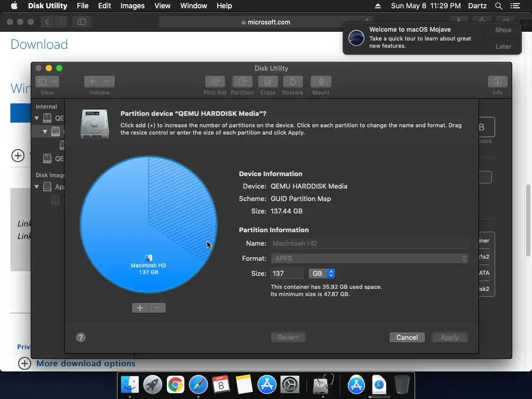Open the View sidebar options button
Screen dimensions: 532x399
[47, 82]
